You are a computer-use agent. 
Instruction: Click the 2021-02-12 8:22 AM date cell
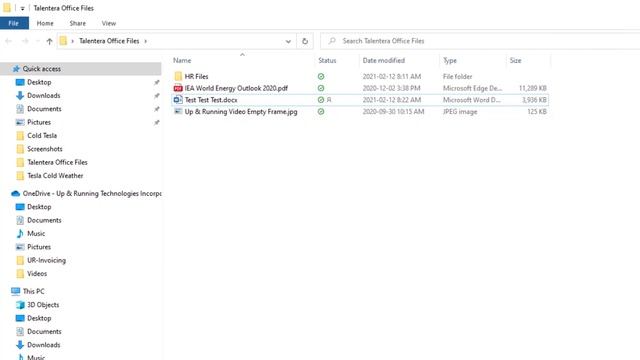[391, 100]
